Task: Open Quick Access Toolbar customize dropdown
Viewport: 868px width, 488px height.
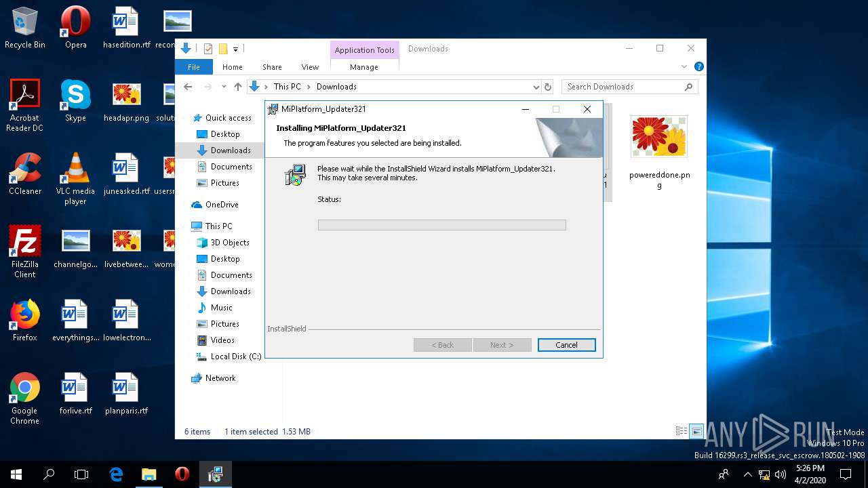Action: [236, 49]
